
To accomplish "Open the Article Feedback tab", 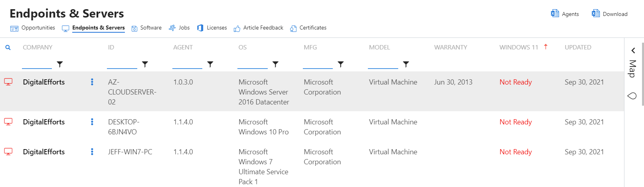I will click(259, 28).
